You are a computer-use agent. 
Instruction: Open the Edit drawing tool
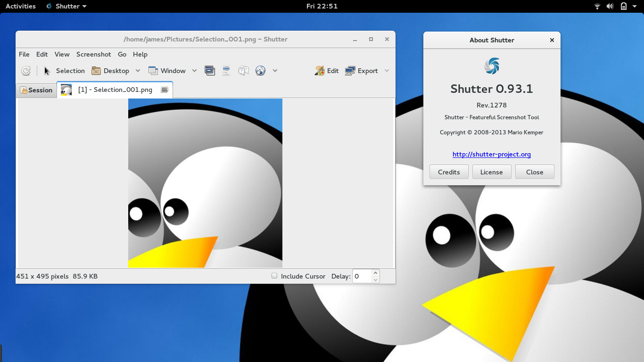[x=327, y=71]
